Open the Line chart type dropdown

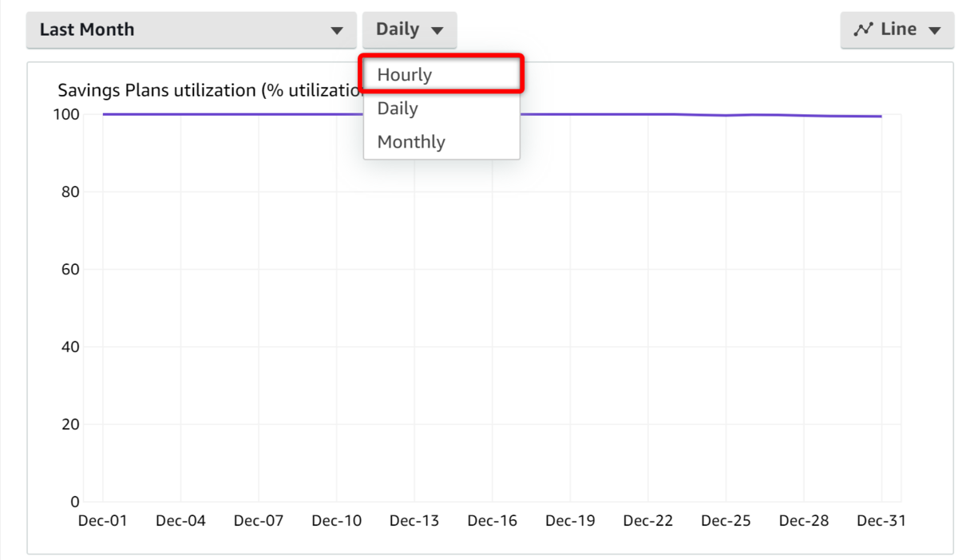click(x=897, y=30)
